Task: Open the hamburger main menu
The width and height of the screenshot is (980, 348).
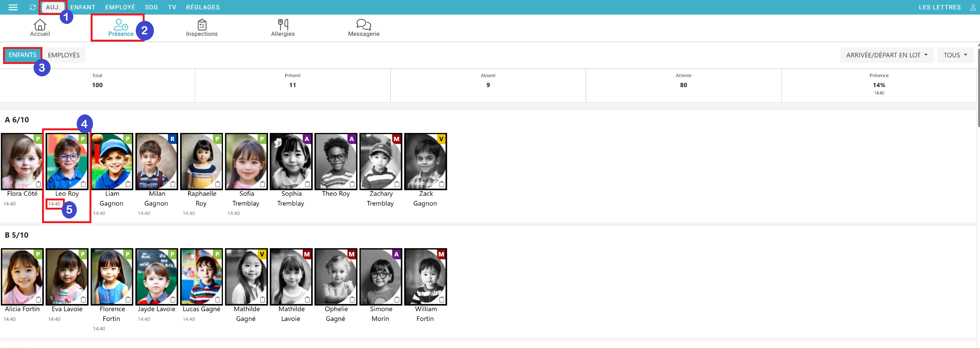Action: (x=13, y=7)
